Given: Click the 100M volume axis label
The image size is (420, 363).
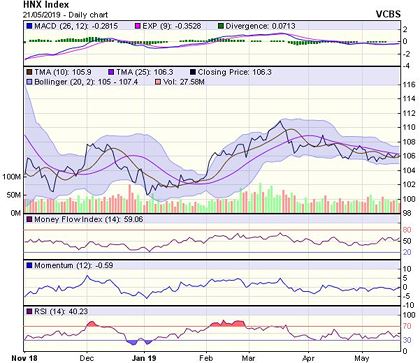Looking at the screenshot, I should point(12,177).
